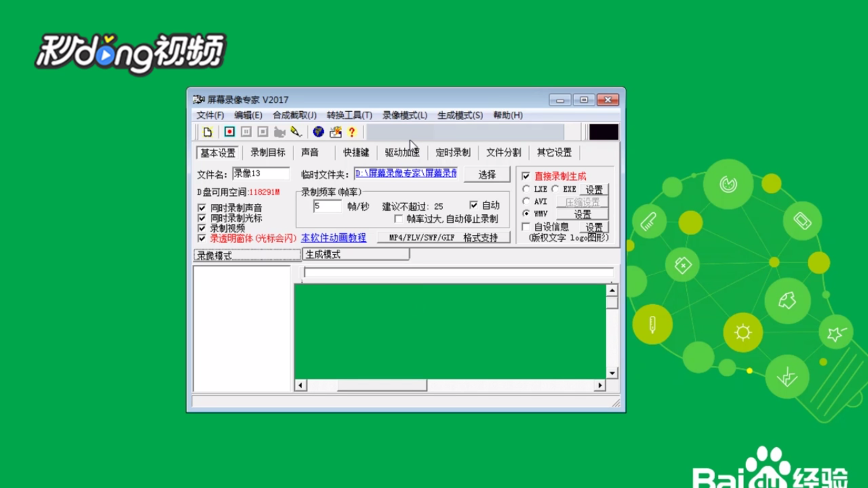Click the yellow question mark help icon
The width and height of the screenshot is (868, 488).
coord(352,132)
